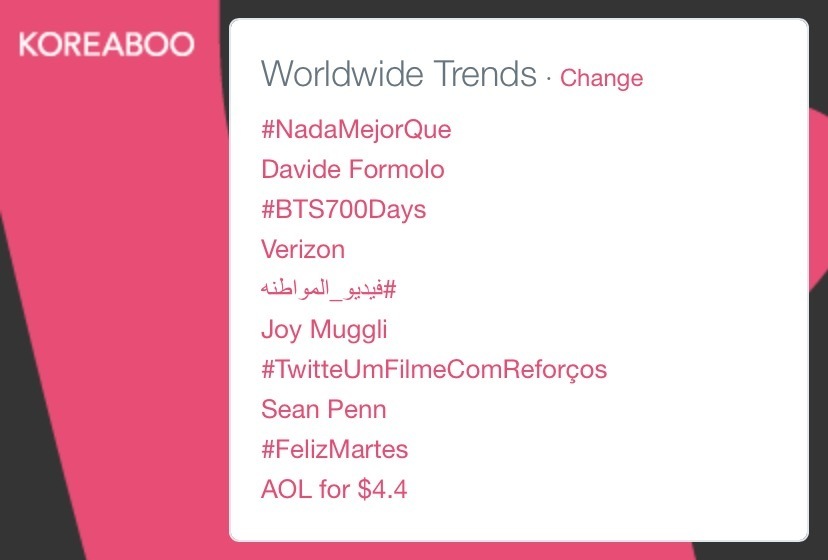Open #TwitteUmFilmeComReforços hashtag

coord(434,369)
